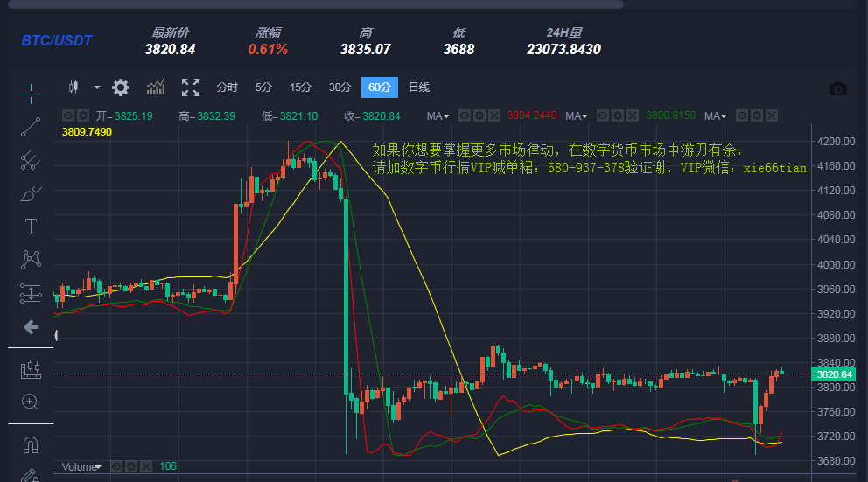
Task: Open the indicators chart icon in toolbar
Action: [x=156, y=87]
